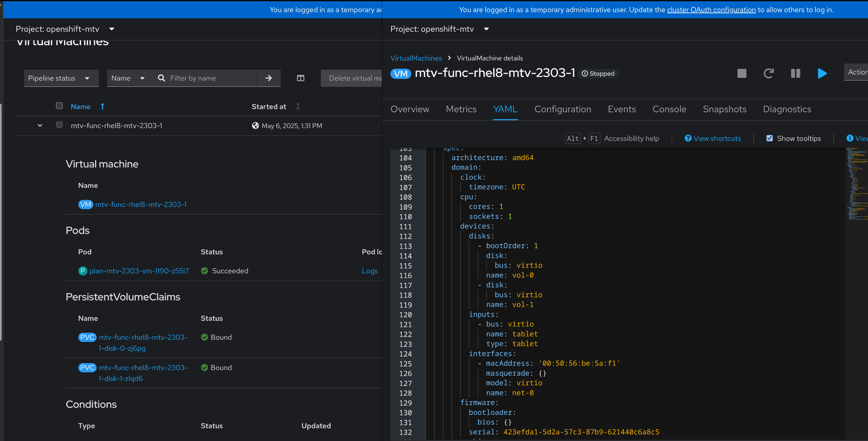Viewport: 868px width, 441px height.
Task: Open the Name filter type dropdown
Action: [128, 78]
